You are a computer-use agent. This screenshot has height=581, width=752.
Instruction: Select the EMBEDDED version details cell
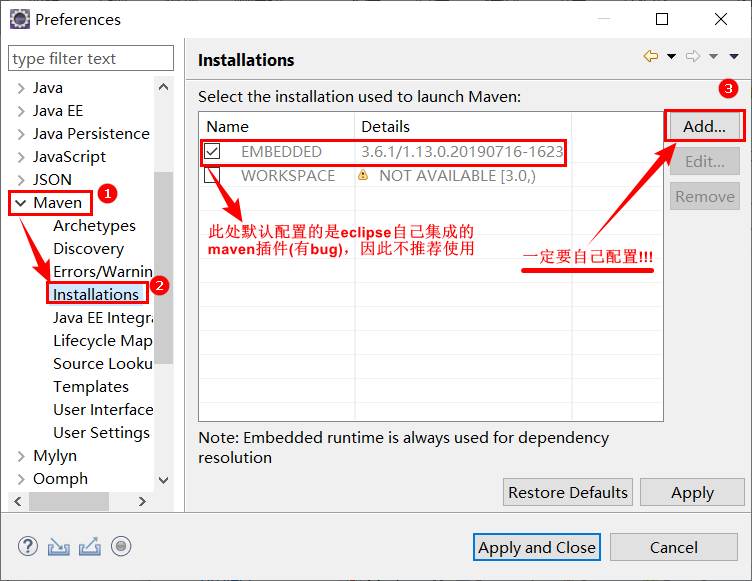(462, 152)
